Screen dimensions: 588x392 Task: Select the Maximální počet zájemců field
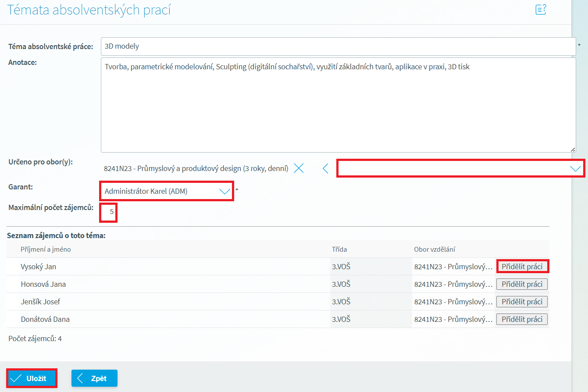click(109, 212)
